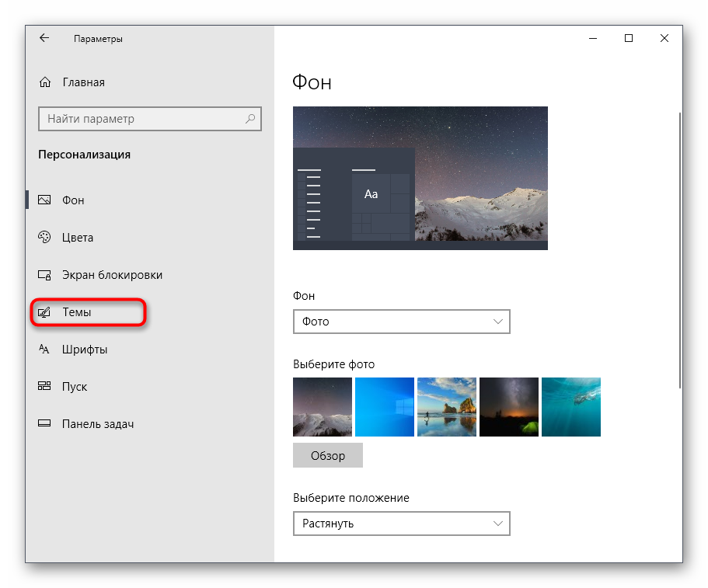This screenshot has width=708, height=588.
Task: Select the blue Windows logo wallpaper thumbnail
Action: 384,407
